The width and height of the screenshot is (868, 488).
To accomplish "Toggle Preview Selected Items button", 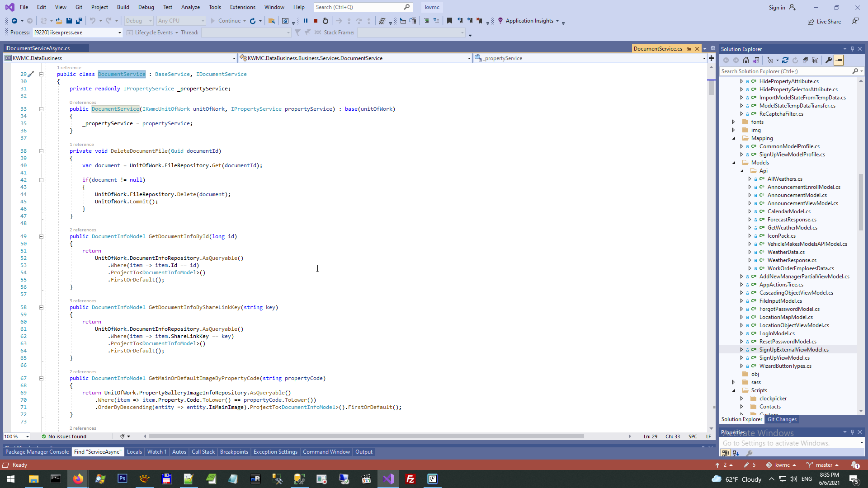I will coord(839,60).
